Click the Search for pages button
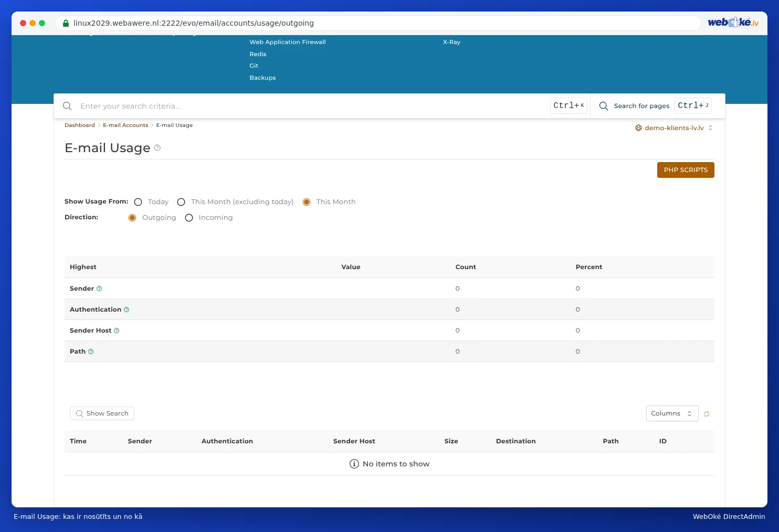 pyautogui.click(x=655, y=106)
